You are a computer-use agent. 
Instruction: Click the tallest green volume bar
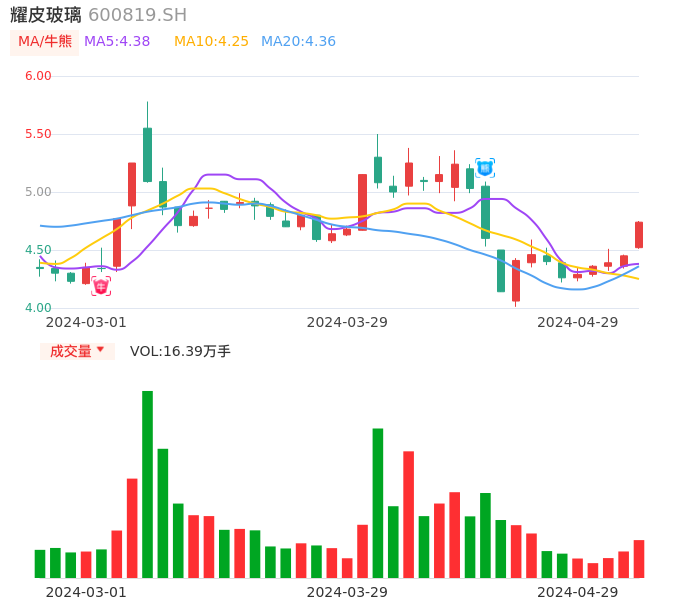[147, 484]
